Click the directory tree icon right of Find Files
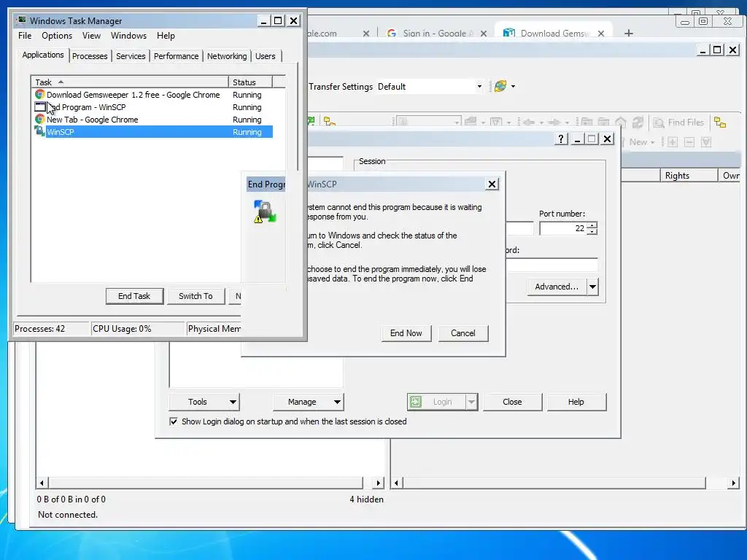747x560 pixels. tap(720, 122)
